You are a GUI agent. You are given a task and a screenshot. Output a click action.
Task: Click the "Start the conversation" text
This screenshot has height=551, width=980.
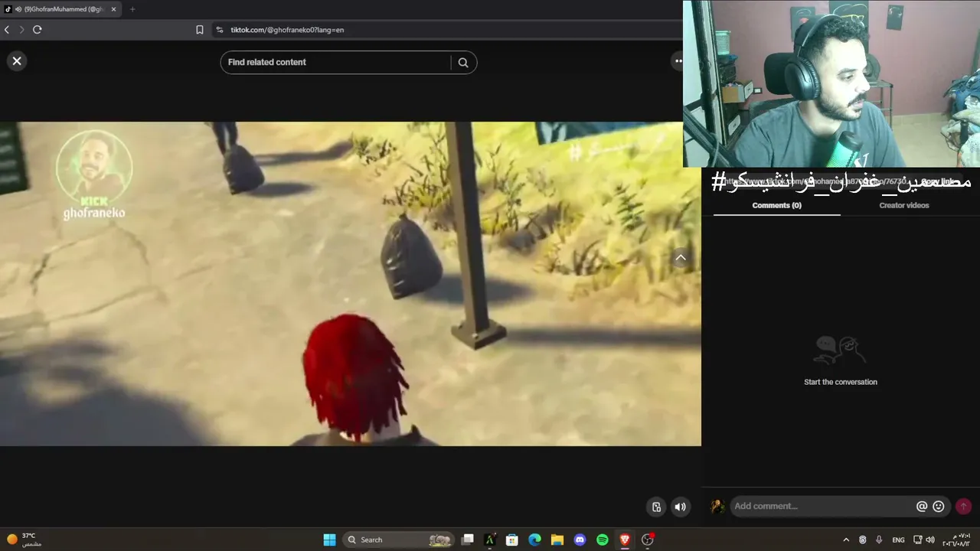pos(841,382)
